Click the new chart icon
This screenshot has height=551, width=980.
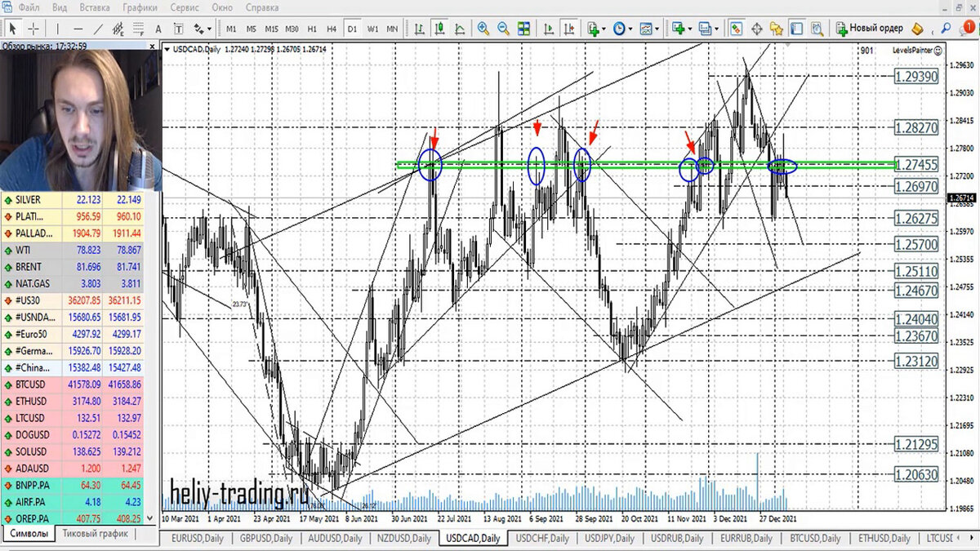(678, 29)
